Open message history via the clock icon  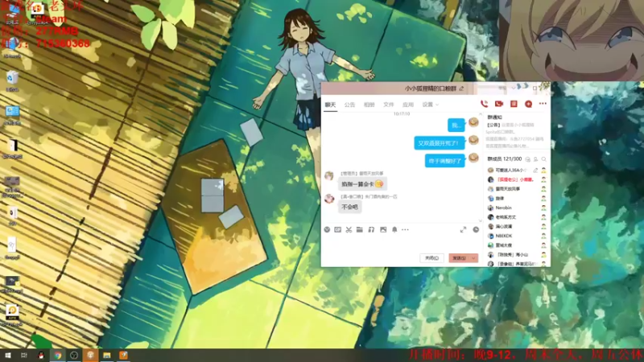point(476,230)
